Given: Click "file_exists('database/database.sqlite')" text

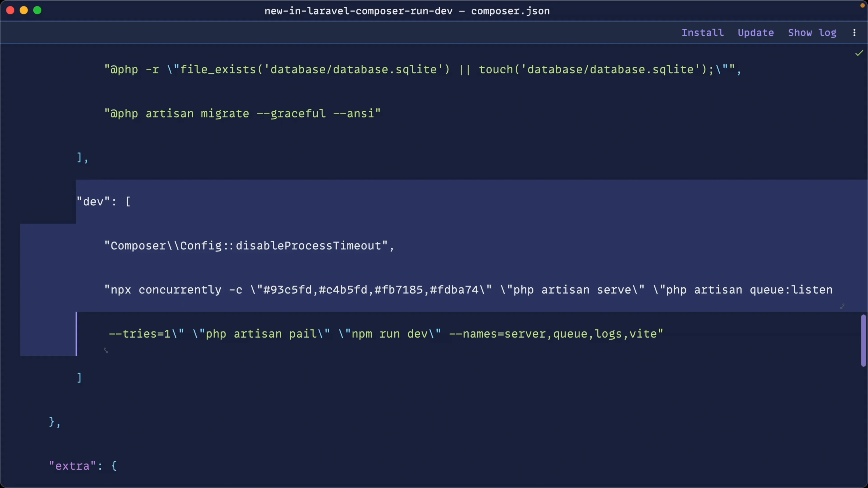Looking at the screenshot, I should coord(315,70).
